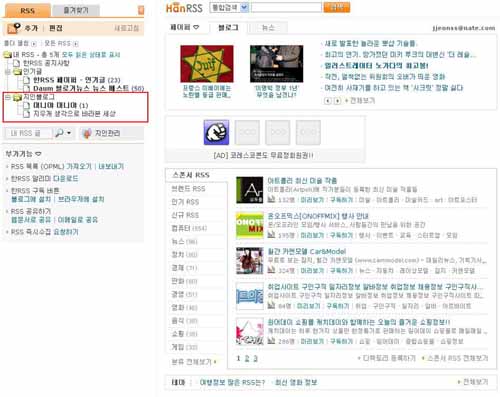Click the 편집 button

(56, 28)
